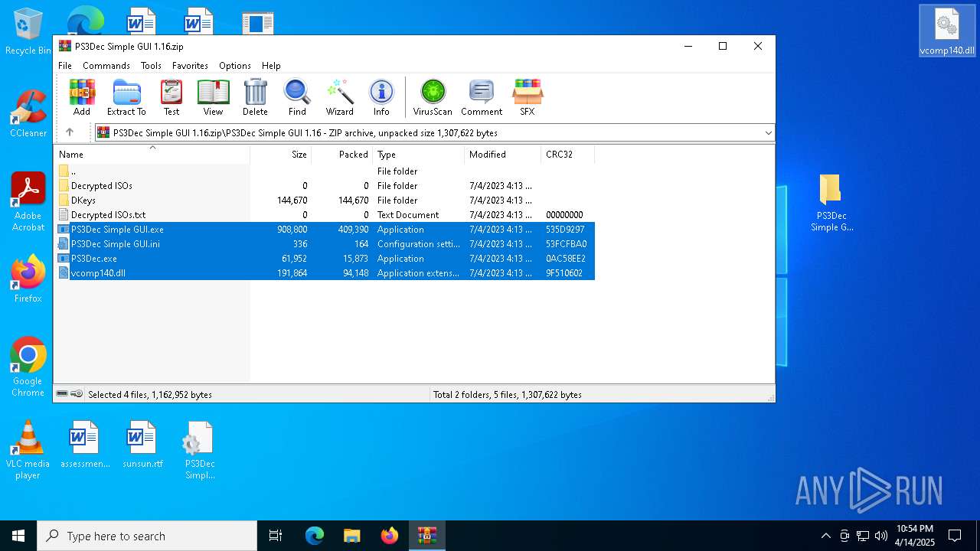Run the Test archive tool

pyautogui.click(x=171, y=97)
